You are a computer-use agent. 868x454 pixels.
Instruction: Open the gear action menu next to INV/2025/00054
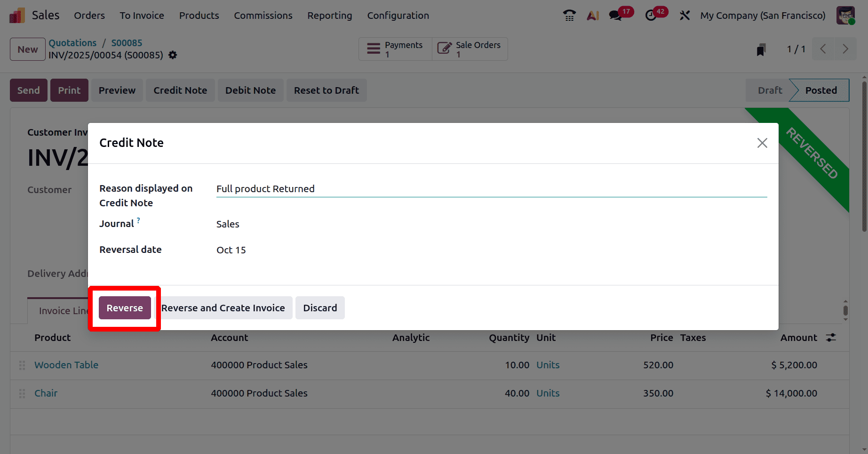point(172,55)
